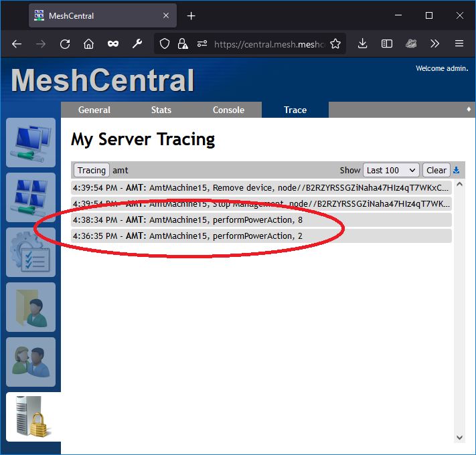This screenshot has height=455, width=476.
Task: Open Firefox hamburger application menu
Action: point(459,43)
